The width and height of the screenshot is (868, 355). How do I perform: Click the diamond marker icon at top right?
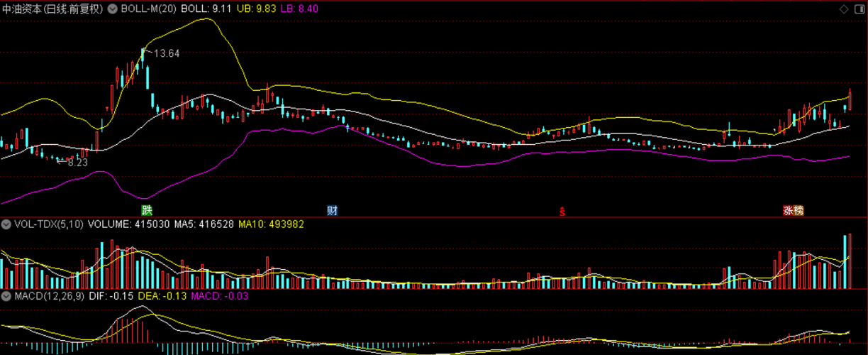(x=843, y=9)
